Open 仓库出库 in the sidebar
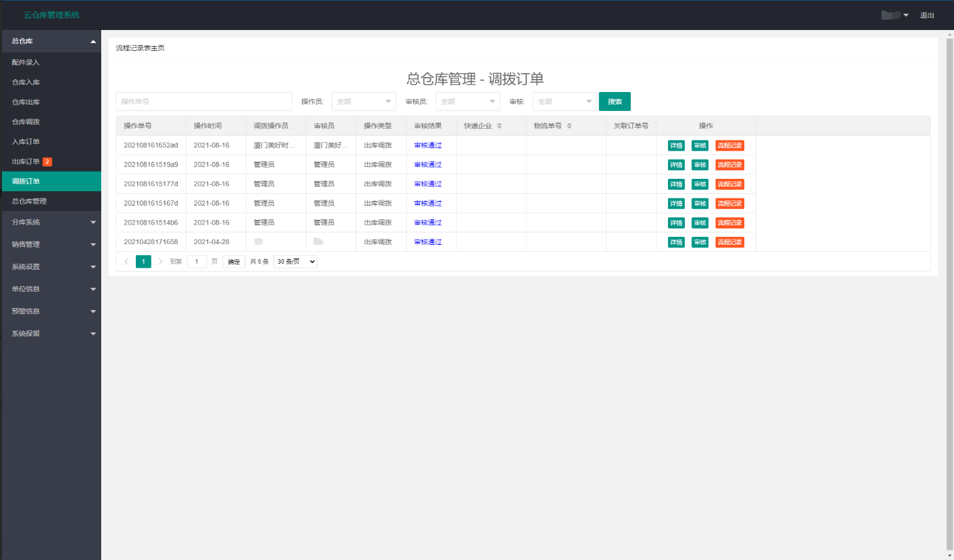Image resolution: width=954 pixels, height=560 pixels. [x=51, y=102]
